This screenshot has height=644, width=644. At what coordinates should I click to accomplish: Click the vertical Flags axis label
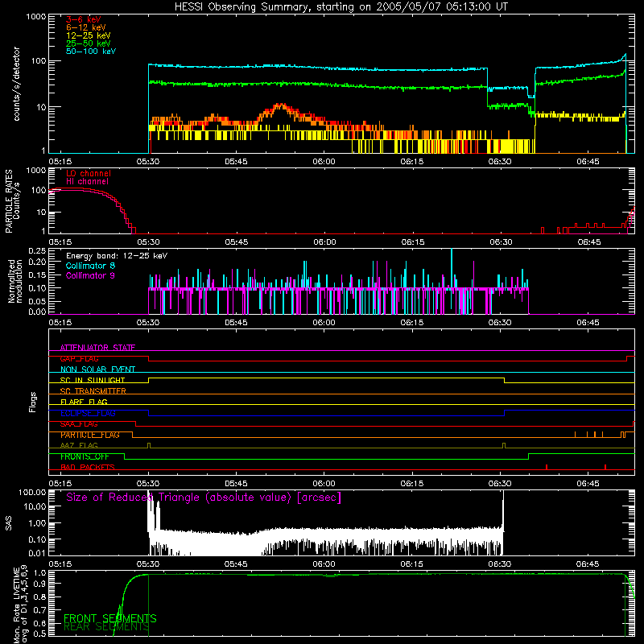click(x=32, y=402)
